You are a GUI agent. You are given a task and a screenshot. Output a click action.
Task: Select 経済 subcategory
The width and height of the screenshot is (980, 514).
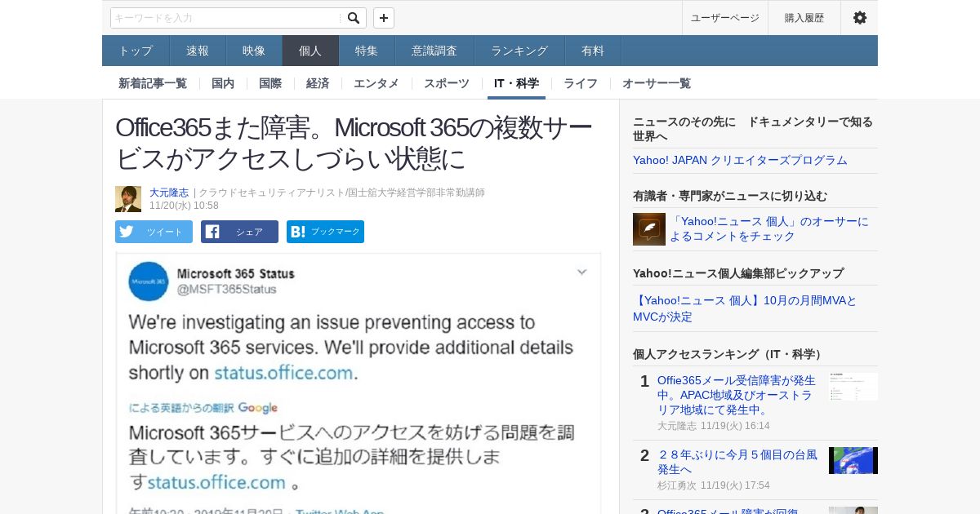click(x=318, y=83)
